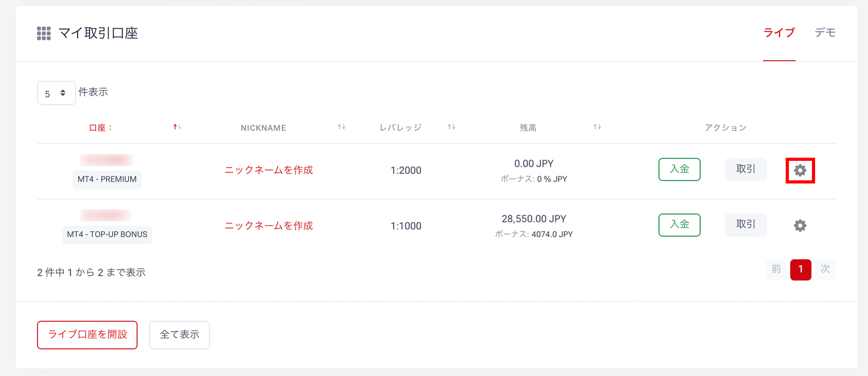868x376 pixels.
Task: Click the 全て表示 button
Action: (x=179, y=335)
